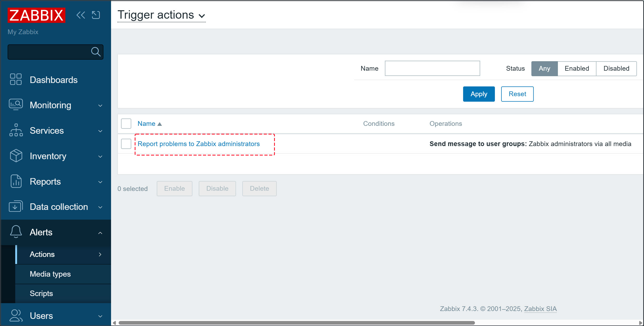Check the Report problems action row checkbox
This screenshot has width=644, height=326.
[x=126, y=144]
